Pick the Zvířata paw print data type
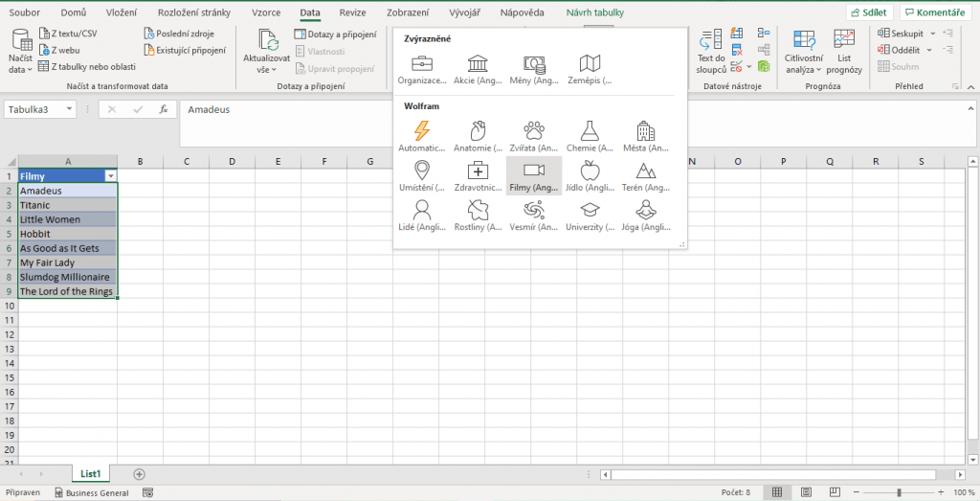The height and width of the screenshot is (501, 980). click(534, 136)
